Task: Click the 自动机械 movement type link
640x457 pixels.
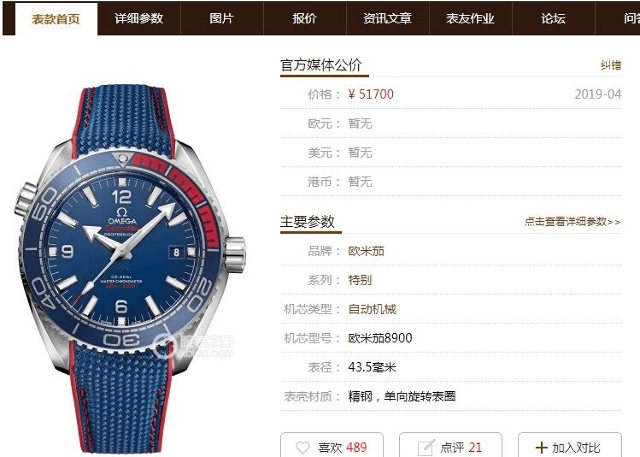Action: (x=372, y=309)
